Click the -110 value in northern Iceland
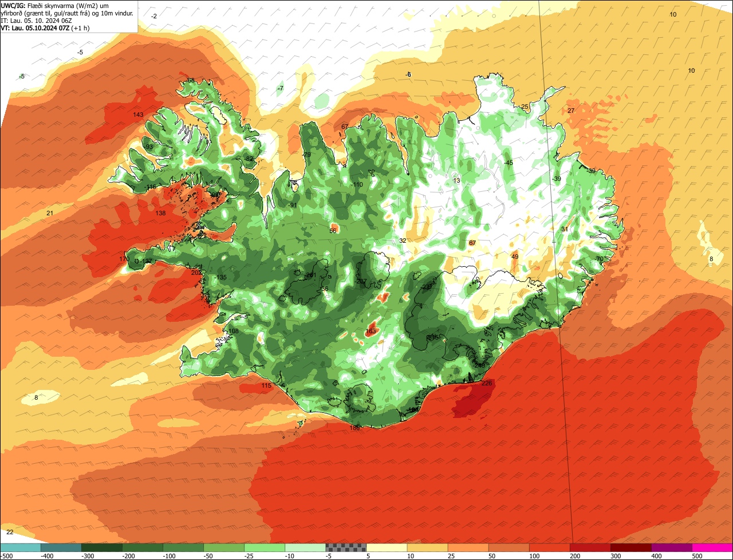This screenshot has height=560, width=733. (357, 184)
